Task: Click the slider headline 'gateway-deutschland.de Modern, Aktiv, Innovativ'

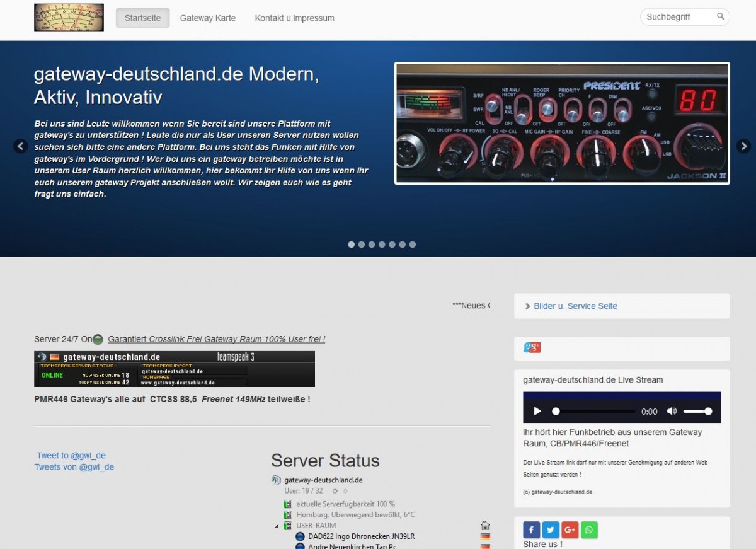Action: click(x=176, y=86)
